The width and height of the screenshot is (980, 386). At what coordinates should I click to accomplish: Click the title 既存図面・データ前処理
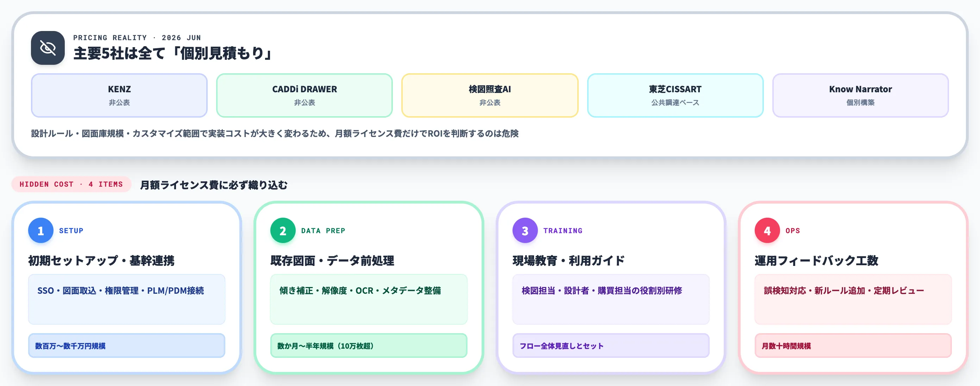coord(332,261)
